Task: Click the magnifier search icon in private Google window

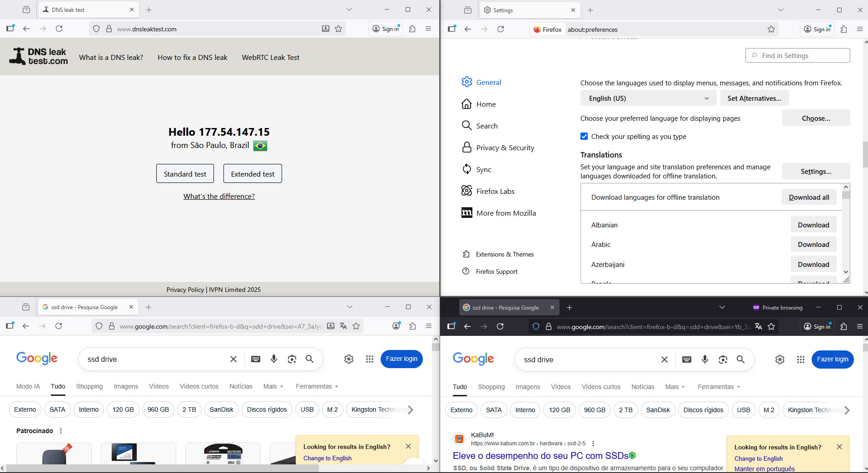Action: click(740, 360)
